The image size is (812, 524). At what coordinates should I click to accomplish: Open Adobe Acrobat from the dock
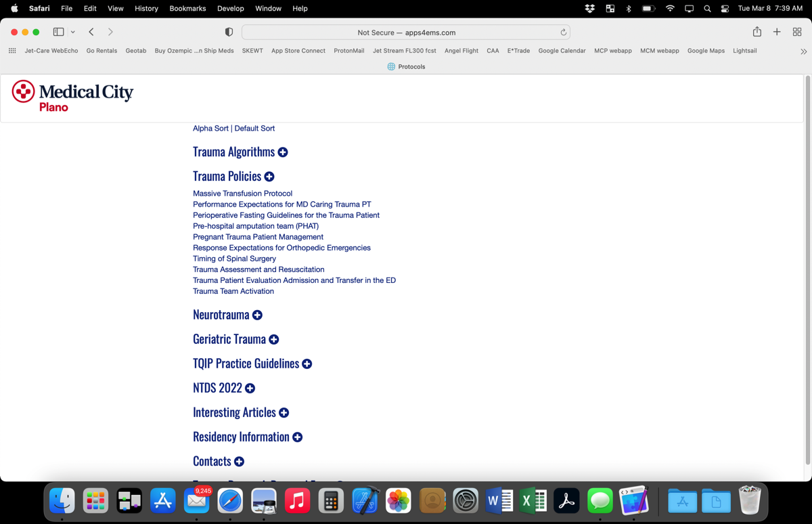(x=566, y=501)
